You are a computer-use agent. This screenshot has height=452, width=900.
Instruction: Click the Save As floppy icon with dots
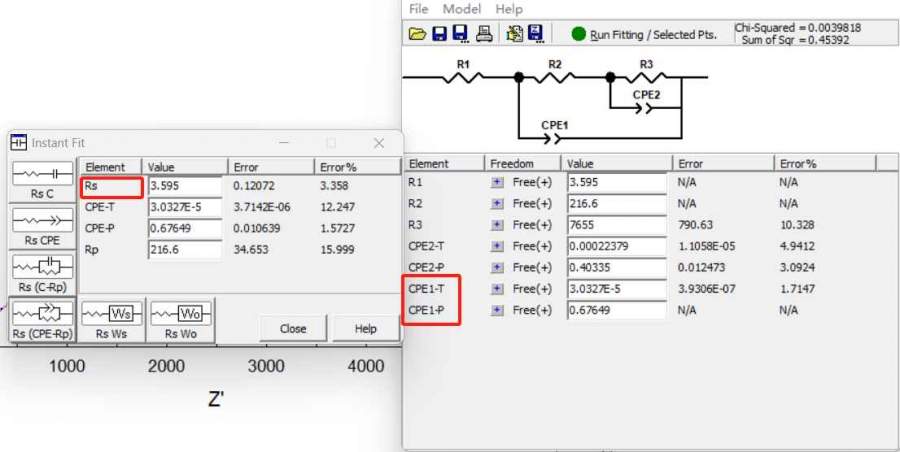coord(460,34)
